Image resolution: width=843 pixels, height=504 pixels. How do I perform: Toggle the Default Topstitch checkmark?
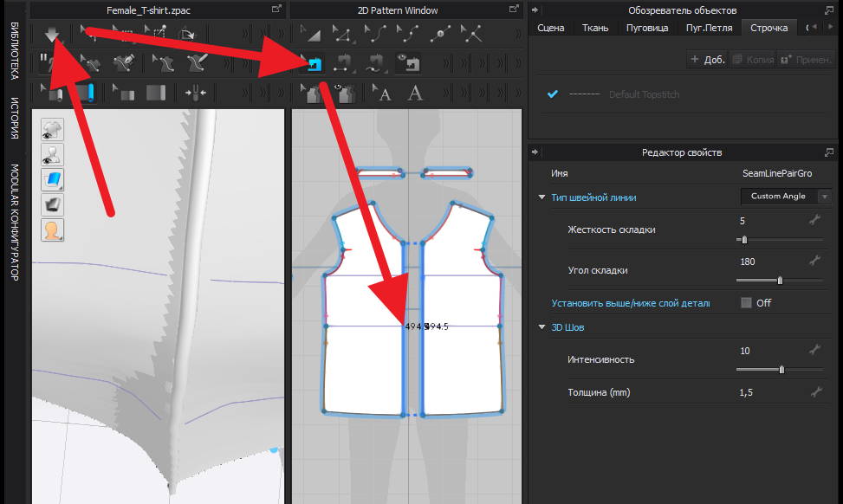pos(552,94)
